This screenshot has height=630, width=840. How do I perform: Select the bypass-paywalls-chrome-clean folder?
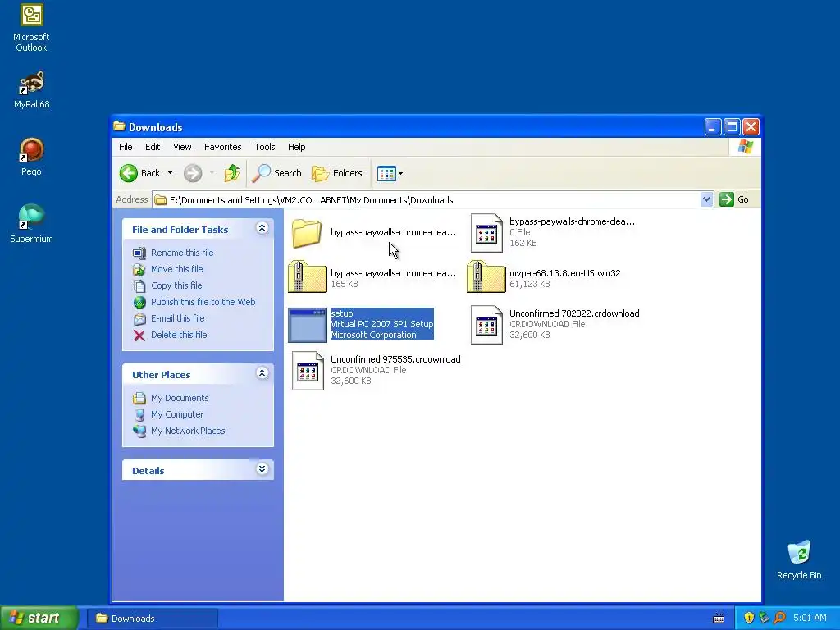[x=373, y=232]
